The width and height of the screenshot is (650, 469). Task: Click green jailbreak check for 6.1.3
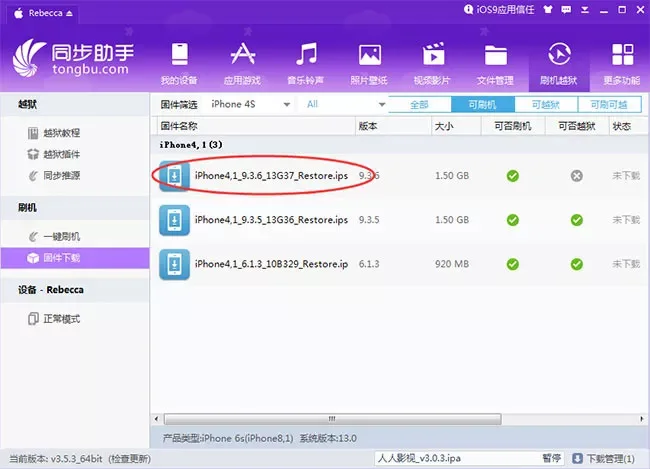coord(577,264)
